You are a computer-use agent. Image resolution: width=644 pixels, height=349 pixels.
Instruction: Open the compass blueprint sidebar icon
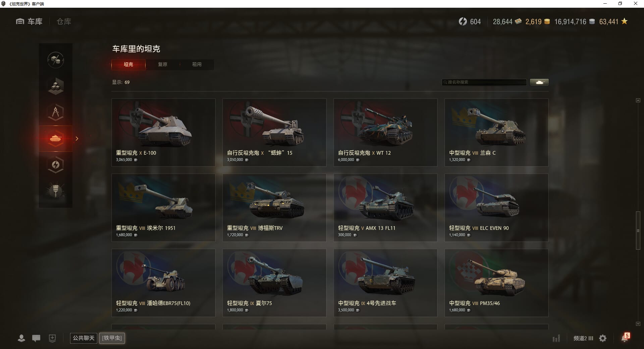click(56, 112)
